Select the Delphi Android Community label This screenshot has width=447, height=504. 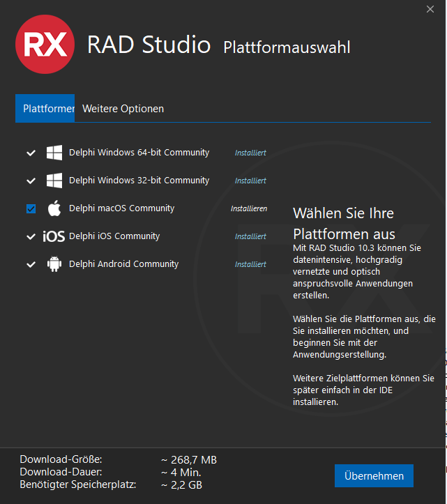coord(124,264)
